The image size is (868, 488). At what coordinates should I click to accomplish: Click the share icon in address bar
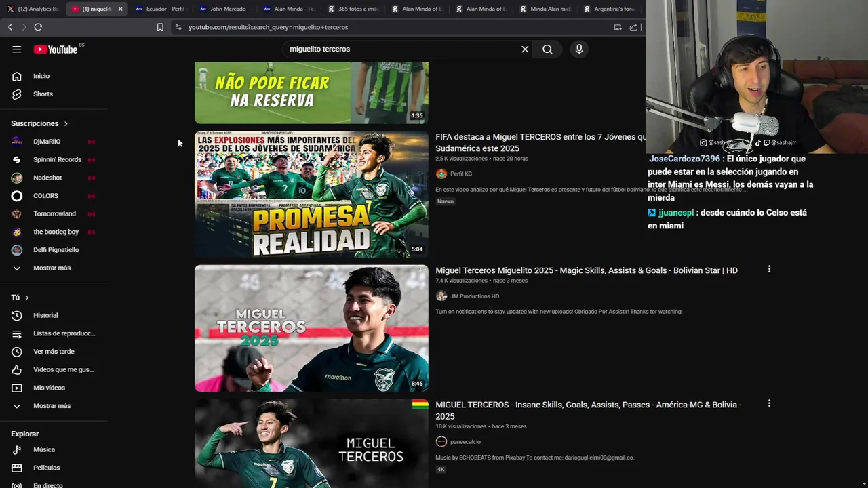pyautogui.click(x=633, y=27)
